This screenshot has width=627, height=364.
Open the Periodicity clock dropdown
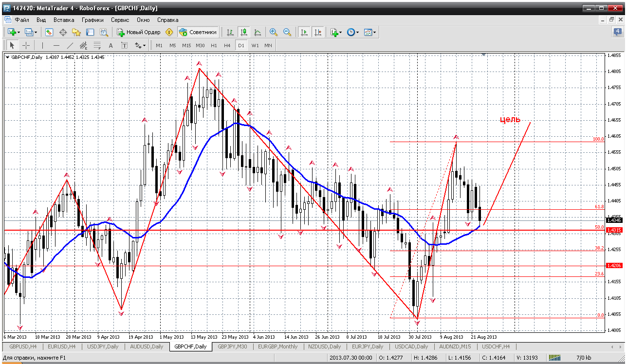point(357,32)
